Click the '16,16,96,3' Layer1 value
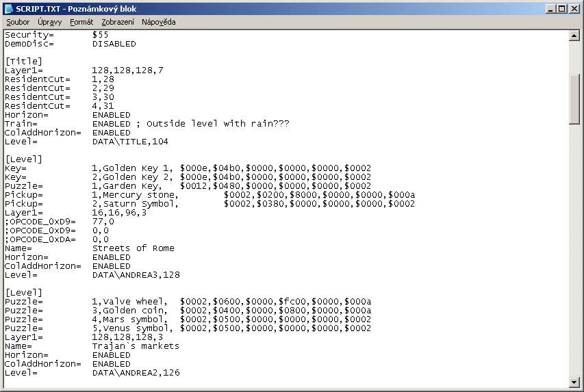Image resolution: width=584 pixels, height=392 pixels. click(x=119, y=213)
